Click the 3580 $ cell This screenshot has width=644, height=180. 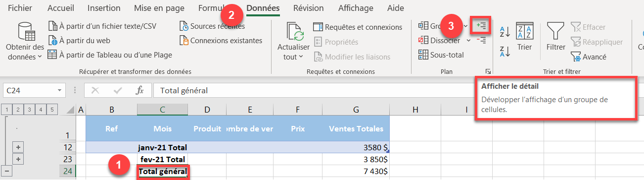(356, 147)
